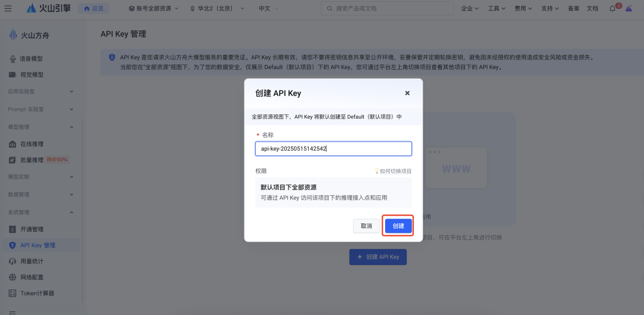The width and height of the screenshot is (644, 315).
Task: Open the 企业 menu
Action: click(x=470, y=8)
